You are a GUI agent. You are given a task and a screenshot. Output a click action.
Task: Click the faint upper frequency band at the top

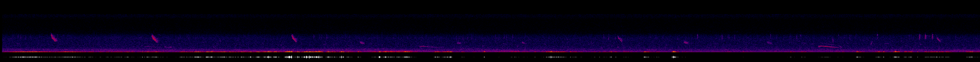490,17
